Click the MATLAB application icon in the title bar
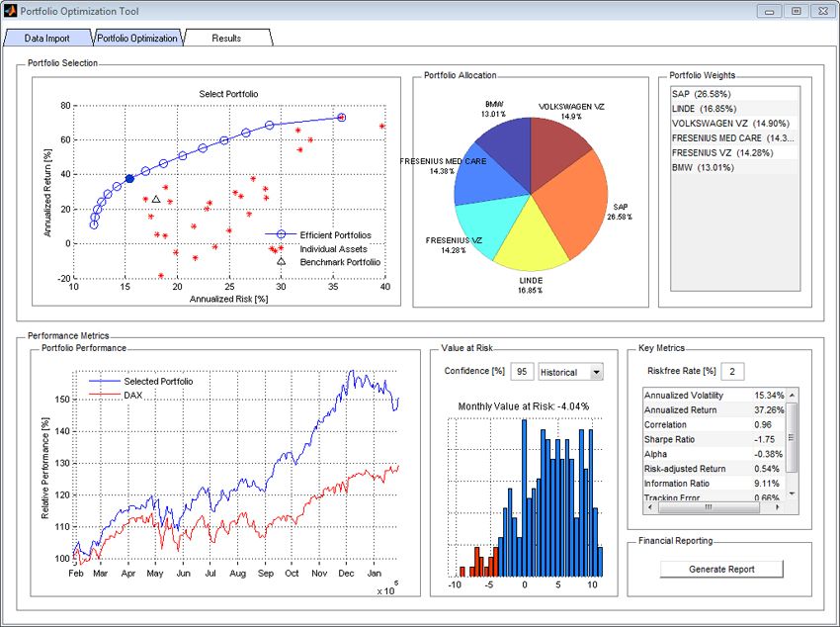 pos(10,10)
